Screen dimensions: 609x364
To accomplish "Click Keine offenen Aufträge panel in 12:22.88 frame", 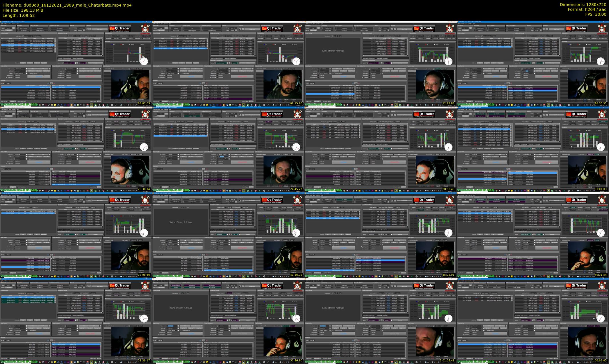I will (333, 51).
